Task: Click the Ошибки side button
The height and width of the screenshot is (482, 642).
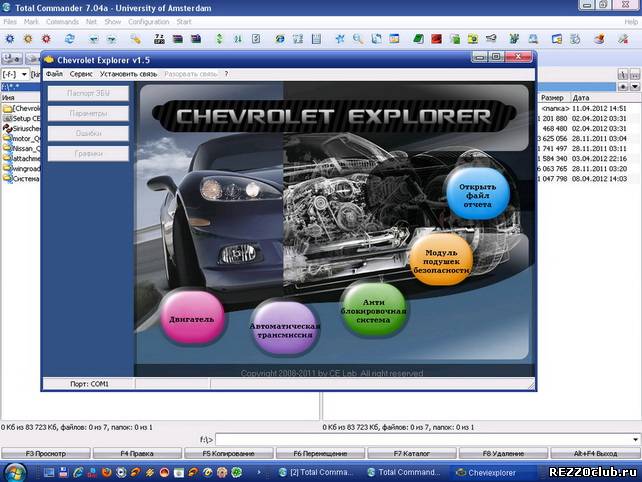Action: point(88,134)
